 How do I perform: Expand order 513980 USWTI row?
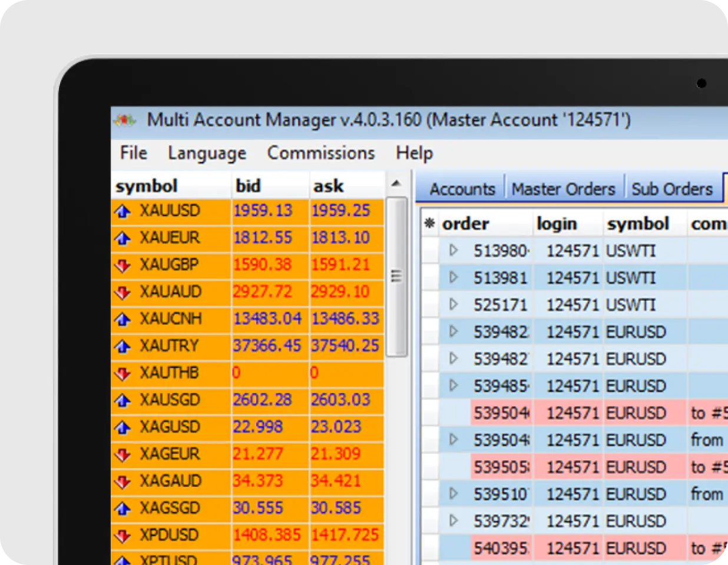[453, 251]
